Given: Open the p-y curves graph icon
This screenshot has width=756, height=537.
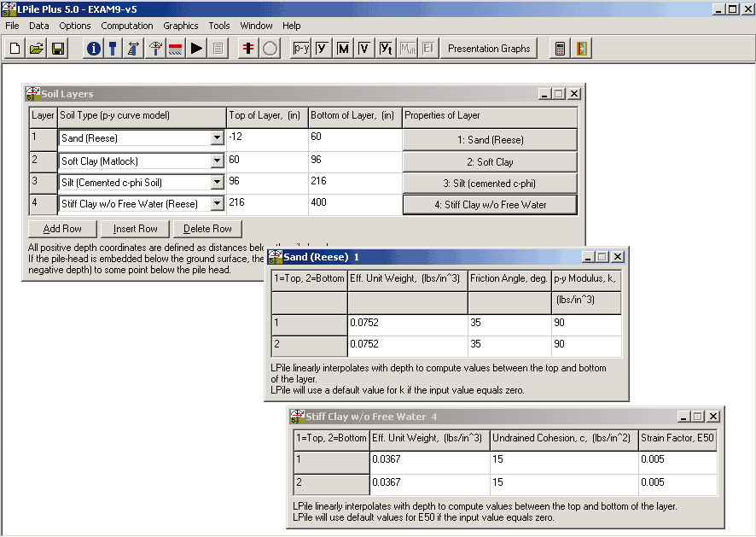Looking at the screenshot, I should point(300,49).
